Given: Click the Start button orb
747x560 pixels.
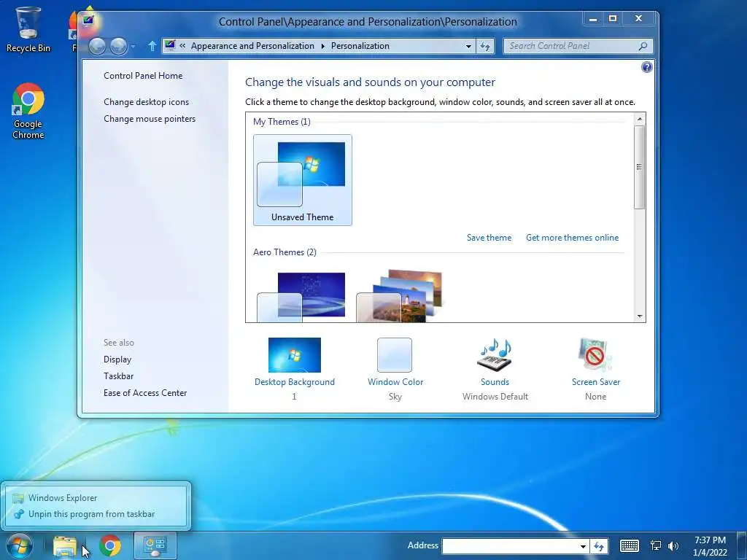Looking at the screenshot, I should pyautogui.click(x=20, y=545).
